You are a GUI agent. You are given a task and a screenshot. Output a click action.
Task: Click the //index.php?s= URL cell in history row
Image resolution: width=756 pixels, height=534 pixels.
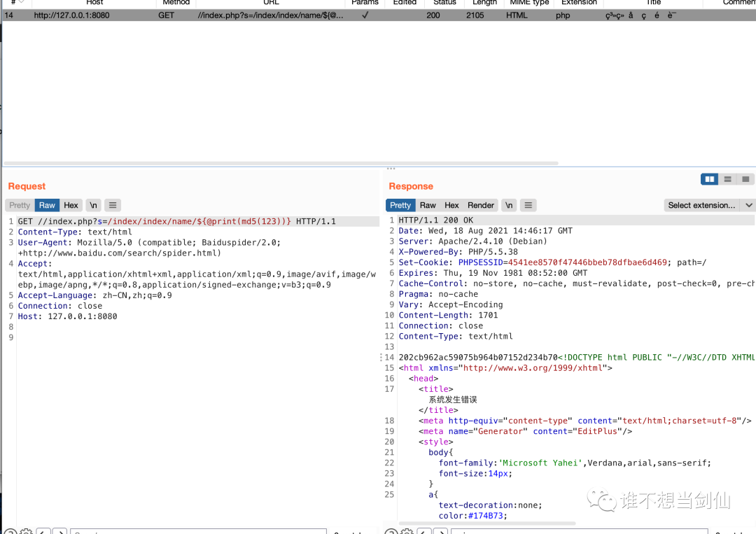(x=270, y=15)
